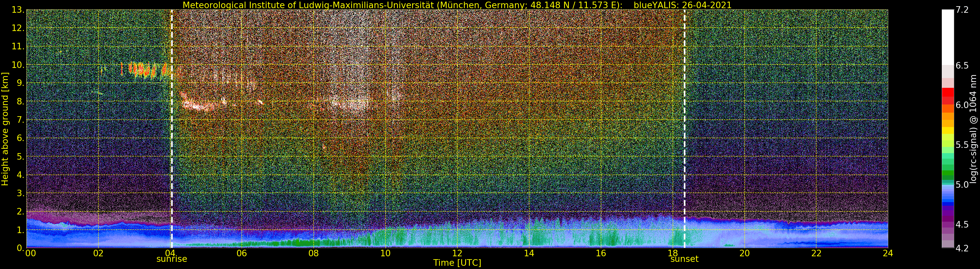Click colorbar tick value '6.0'
Viewport: 980px width, 269px height.
(962, 105)
